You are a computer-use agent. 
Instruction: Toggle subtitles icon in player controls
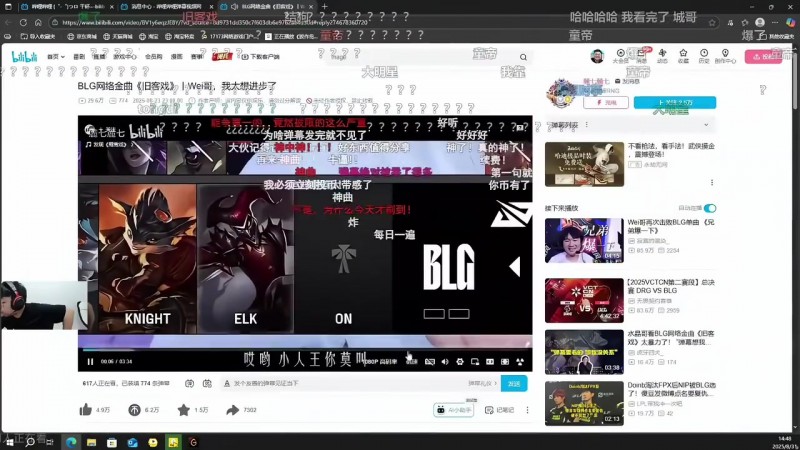pos(430,362)
